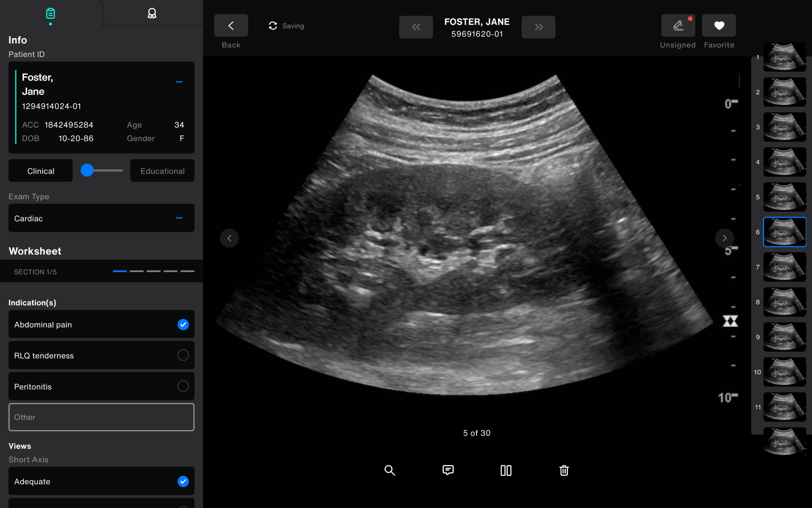Select the Clinical mode tab

tap(41, 171)
